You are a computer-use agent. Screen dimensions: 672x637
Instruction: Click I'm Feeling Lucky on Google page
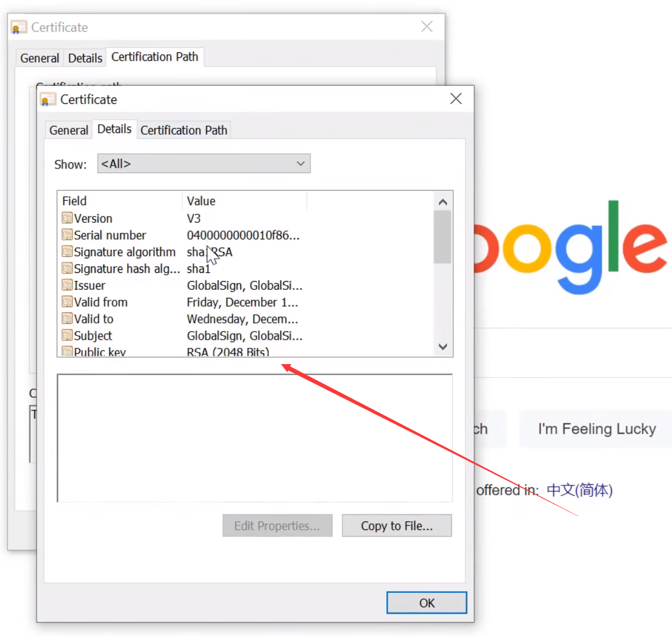click(596, 429)
